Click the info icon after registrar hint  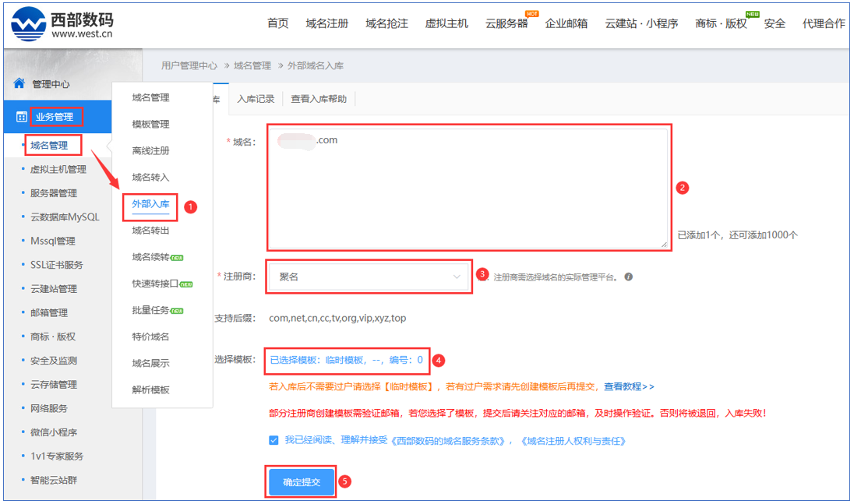tap(628, 277)
